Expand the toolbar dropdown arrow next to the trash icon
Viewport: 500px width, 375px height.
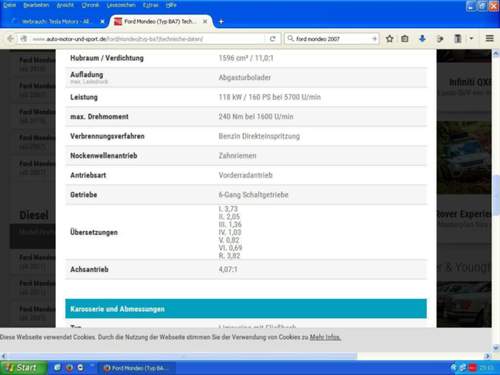(x=471, y=39)
